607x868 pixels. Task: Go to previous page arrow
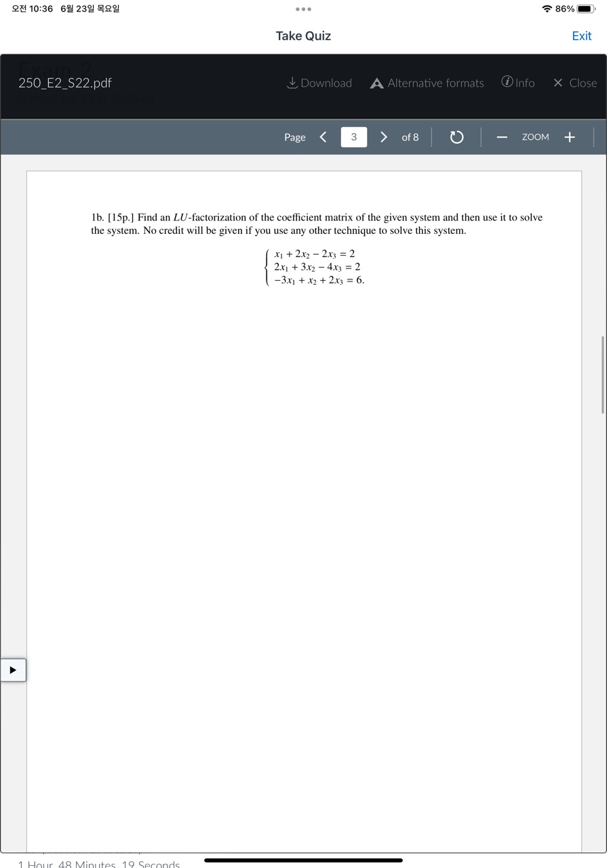coord(323,137)
